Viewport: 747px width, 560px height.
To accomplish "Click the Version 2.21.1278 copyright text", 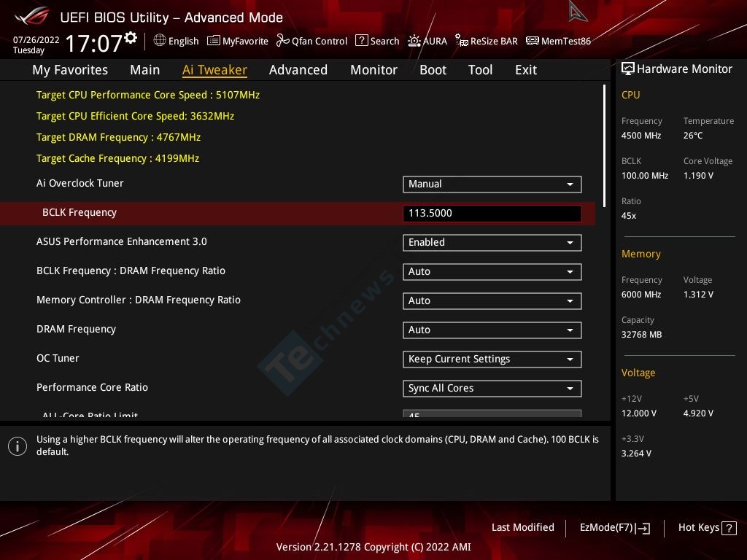I will [373, 547].
